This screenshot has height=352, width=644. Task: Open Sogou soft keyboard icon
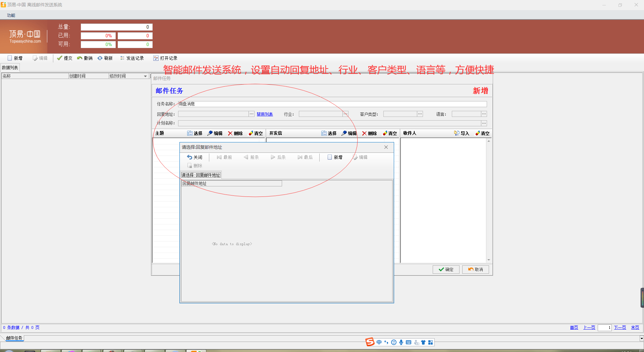pos(409,342)
